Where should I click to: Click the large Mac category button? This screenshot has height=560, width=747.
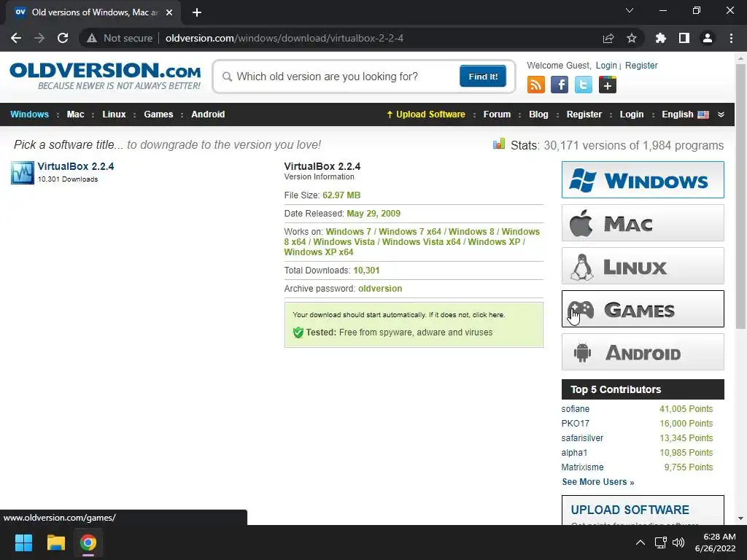click(x=643, y=223)
